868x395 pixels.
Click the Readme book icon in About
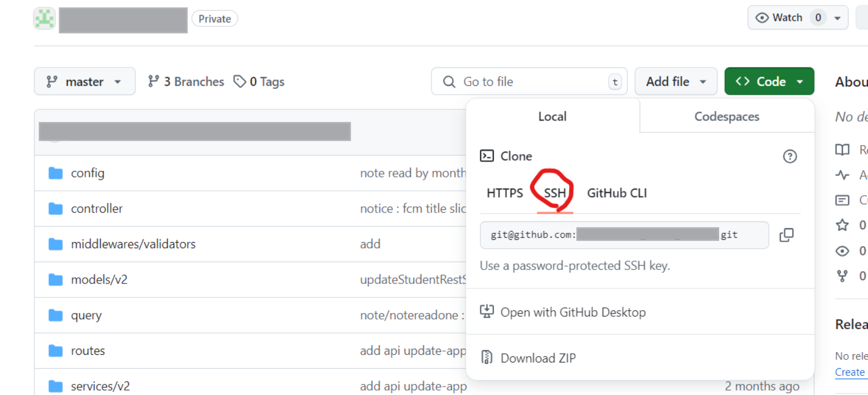[842, 150]
